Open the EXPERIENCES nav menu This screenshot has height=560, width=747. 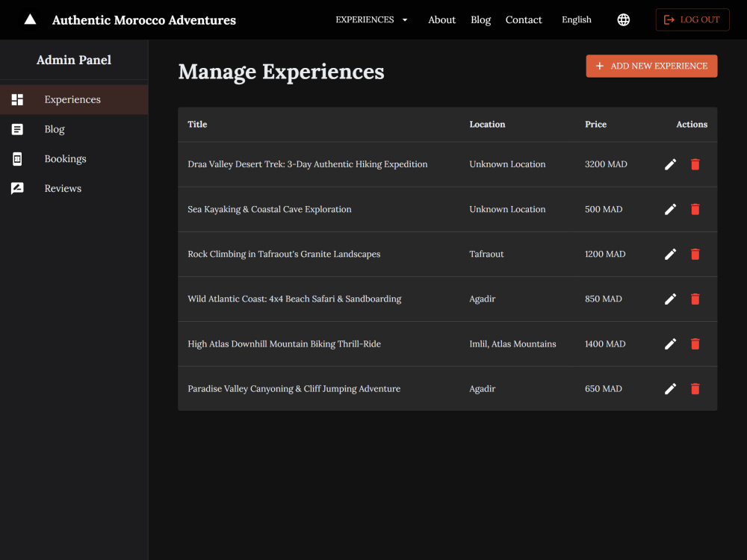(x=371, y=19)
